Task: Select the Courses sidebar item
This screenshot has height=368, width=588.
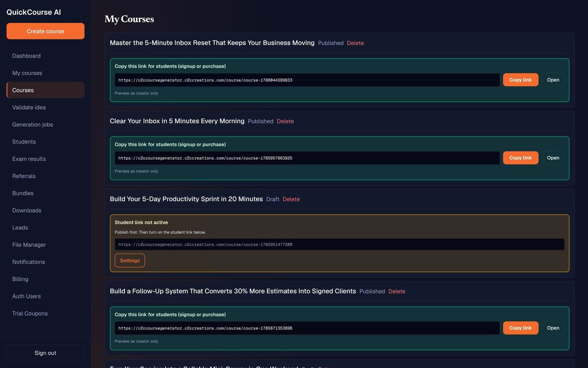Action: tap(45, 90)
